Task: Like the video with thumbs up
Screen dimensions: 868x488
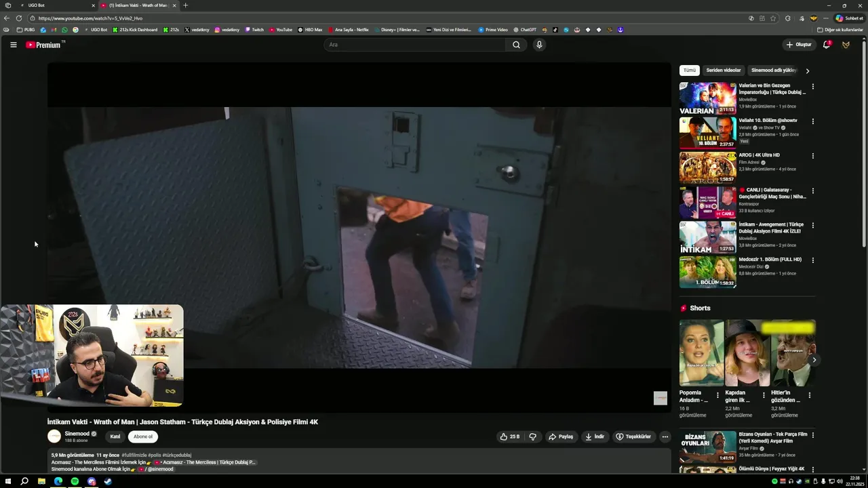Action: 509,436
